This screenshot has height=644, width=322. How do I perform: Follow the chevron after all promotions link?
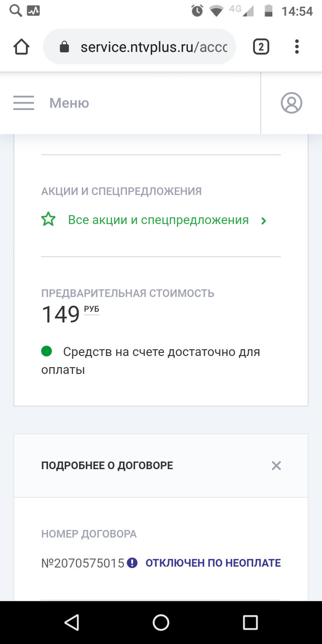(264, 221)
